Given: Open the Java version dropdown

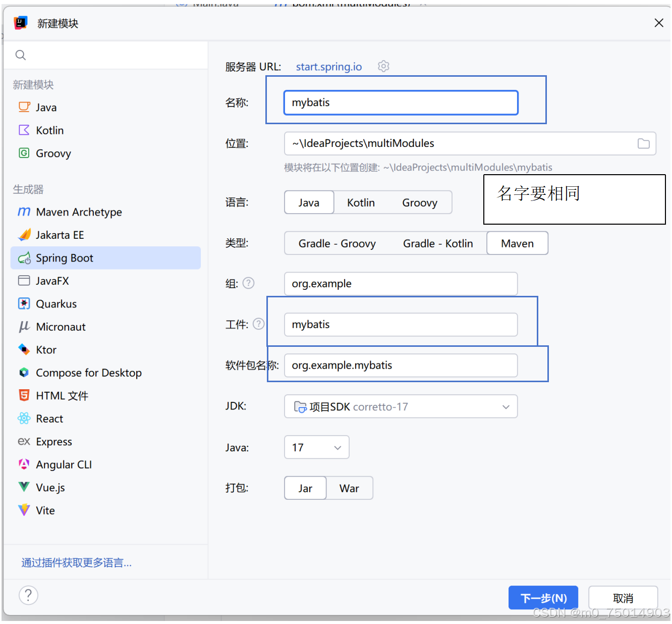Looking at the screenshot, I should (x=337, y=447).
